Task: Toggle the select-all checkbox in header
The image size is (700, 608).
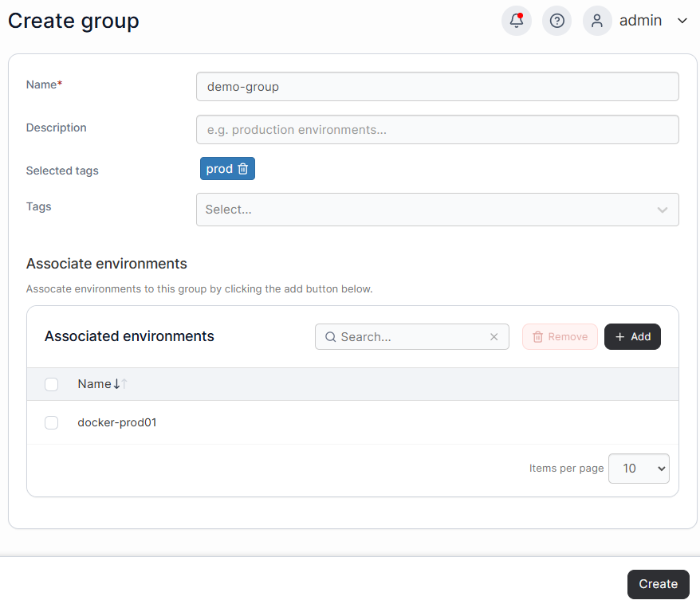Action: click(51, 384)
